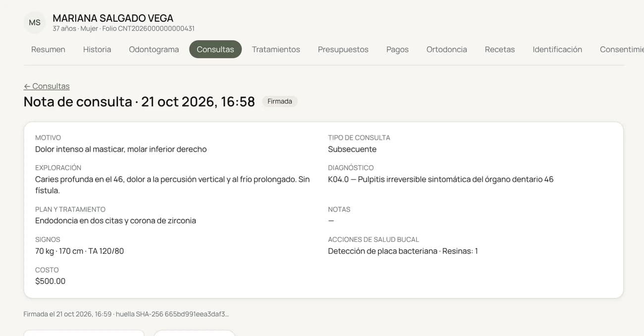The image size is (644, 336).
Task: Open the Identificación tab
Action: [557, 50]
